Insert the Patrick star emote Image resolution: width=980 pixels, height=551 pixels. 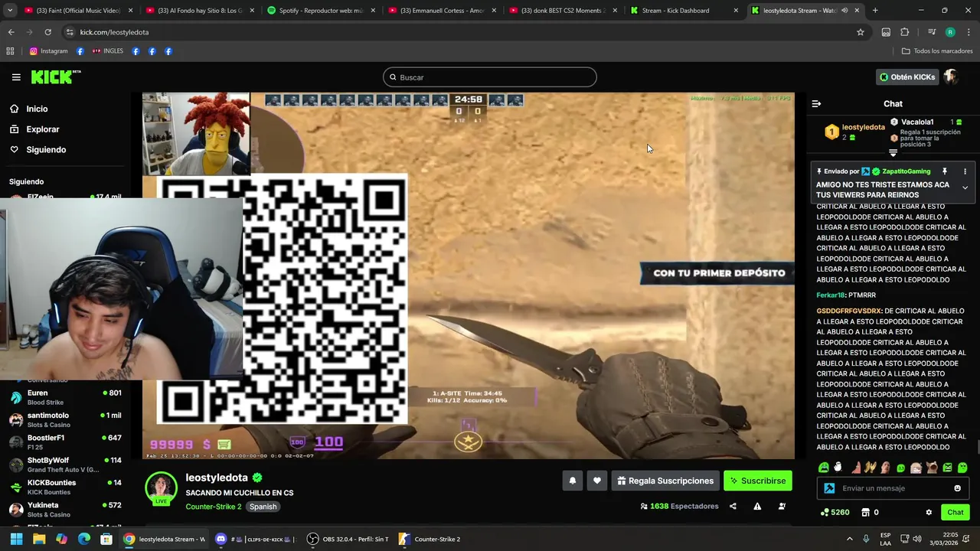tap(854, 468)
